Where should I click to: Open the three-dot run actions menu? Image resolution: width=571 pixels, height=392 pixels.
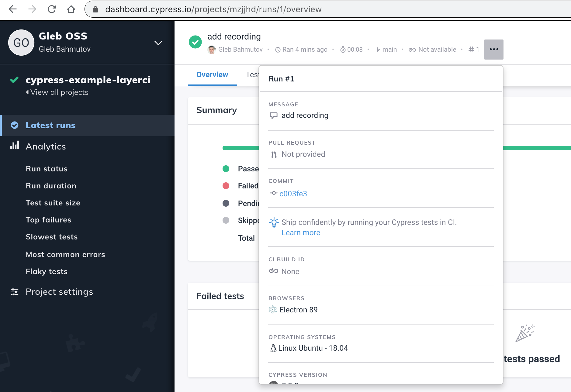click(x=493, y=49)
